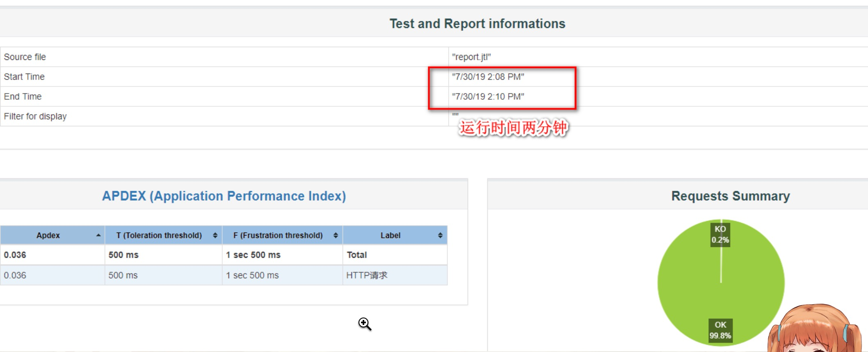Viewport: 868px width, 352px height.
Task: Select the 500 ms cell in HTTP请求 row
Action: [123, 275]
